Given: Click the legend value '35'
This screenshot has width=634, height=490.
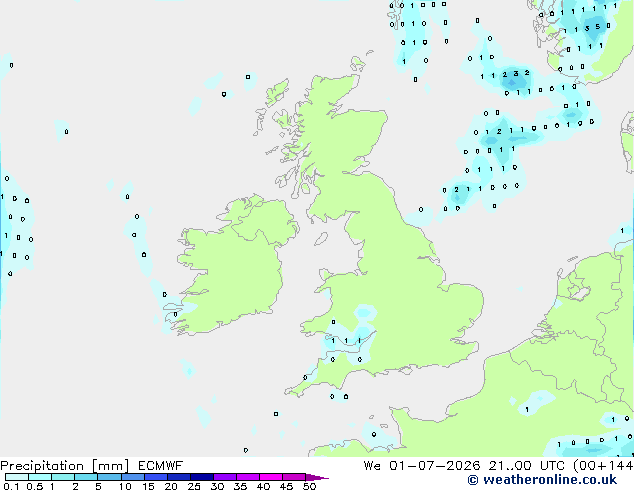Looking at the screenshot, I should (240, 486).
